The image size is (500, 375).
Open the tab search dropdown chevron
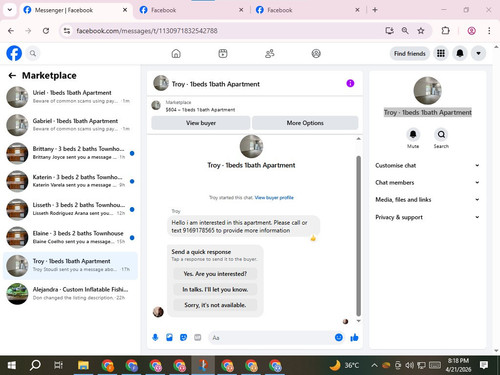pyautogui.click(x=10, y=10)
